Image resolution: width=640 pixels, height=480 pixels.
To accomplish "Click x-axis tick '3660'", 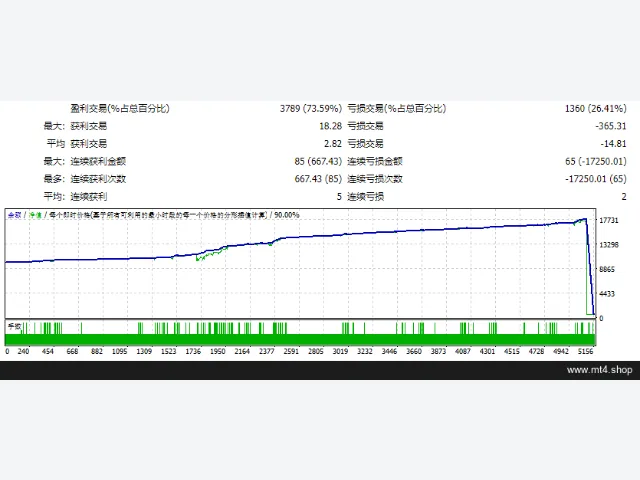I will pos(413,351).
